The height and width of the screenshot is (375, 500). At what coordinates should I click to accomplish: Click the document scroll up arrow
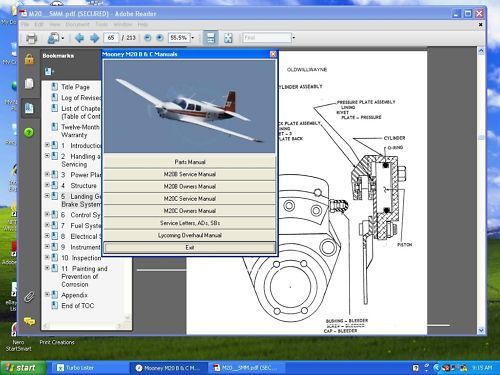coord(481,51)
